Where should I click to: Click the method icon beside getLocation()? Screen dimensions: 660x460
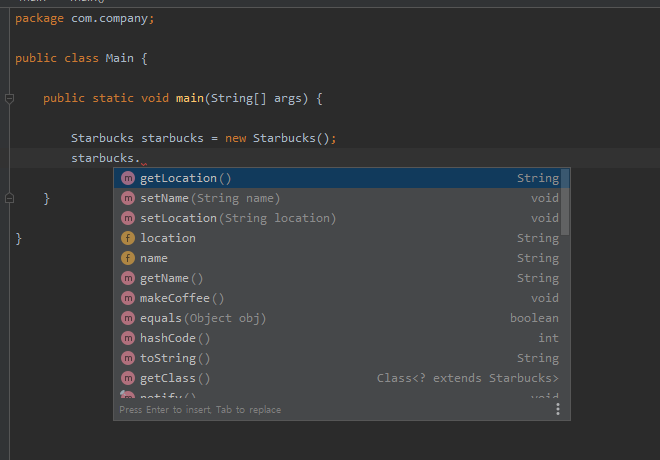128,178
